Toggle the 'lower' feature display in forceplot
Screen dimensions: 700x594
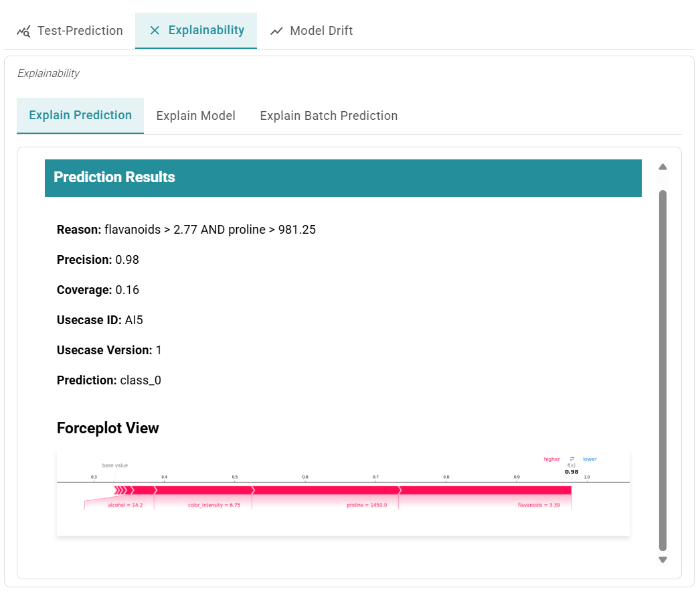point(589,459)
